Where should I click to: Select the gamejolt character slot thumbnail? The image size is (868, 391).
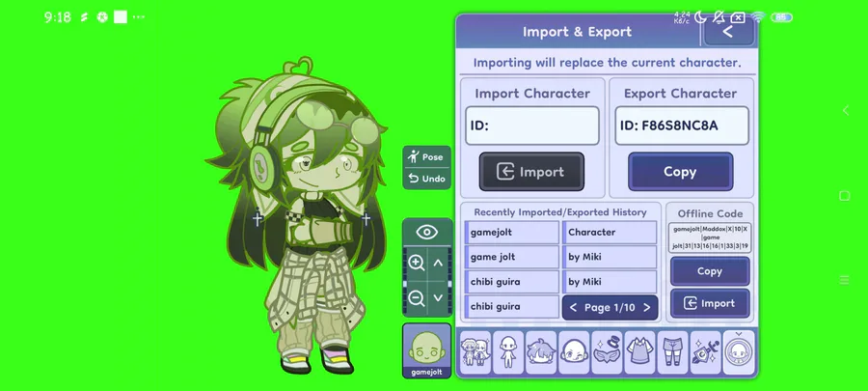point(427,351)
